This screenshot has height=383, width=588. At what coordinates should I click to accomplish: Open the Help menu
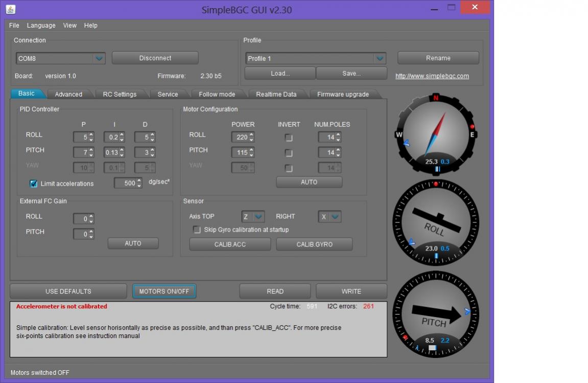91,26
